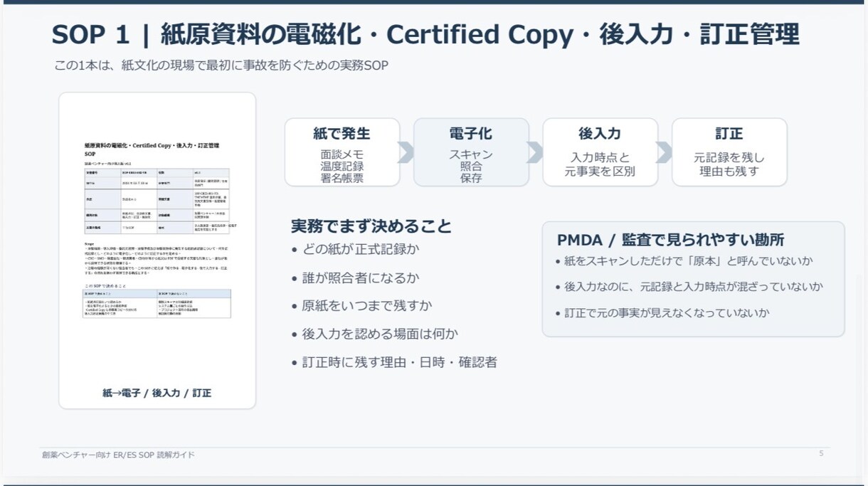Image resolution: width=868 pixels, height=486 pixels.
Task: Click footer text 創薬ベンチャー向け ER/ES SOP 読解ガイド
Action: (x=119, y=455)
